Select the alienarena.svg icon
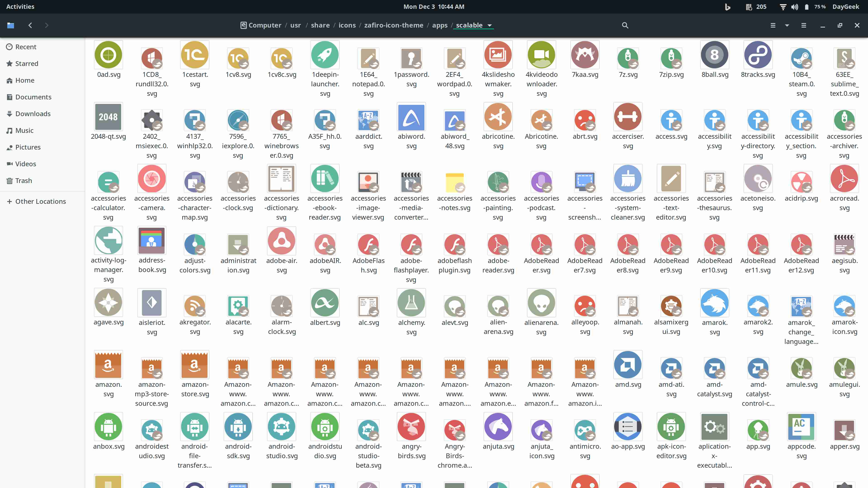Image resolution: width=868 pixels, height=488 pixels. coord(541,303)
